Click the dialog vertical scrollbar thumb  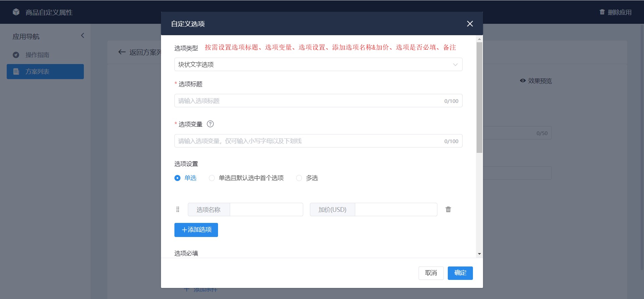tap(479, 98)
